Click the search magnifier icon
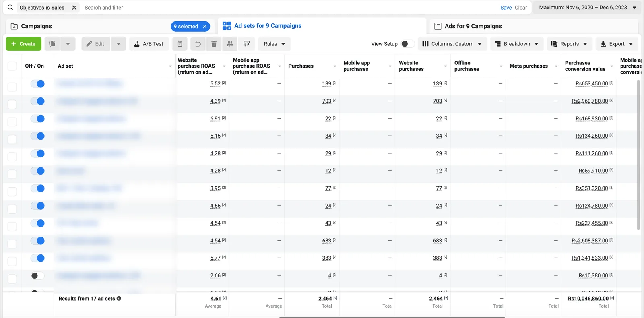 click(x=10, y=8)
